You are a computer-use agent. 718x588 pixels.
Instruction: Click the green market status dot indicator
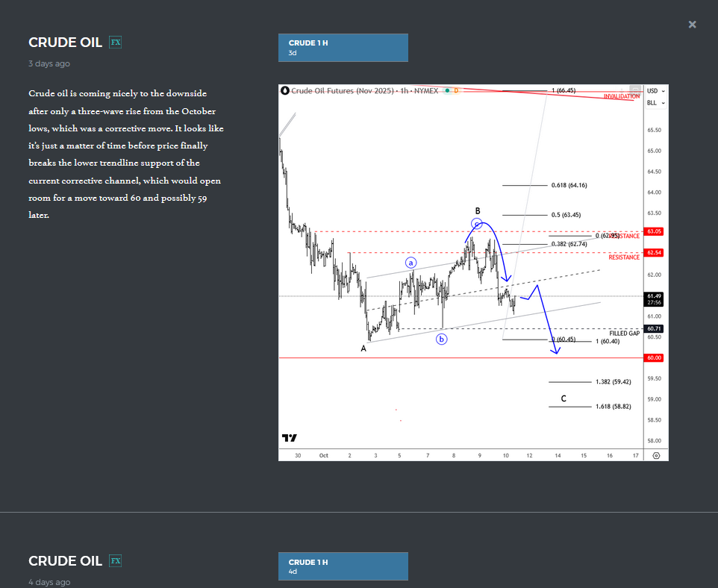point(447,90)
